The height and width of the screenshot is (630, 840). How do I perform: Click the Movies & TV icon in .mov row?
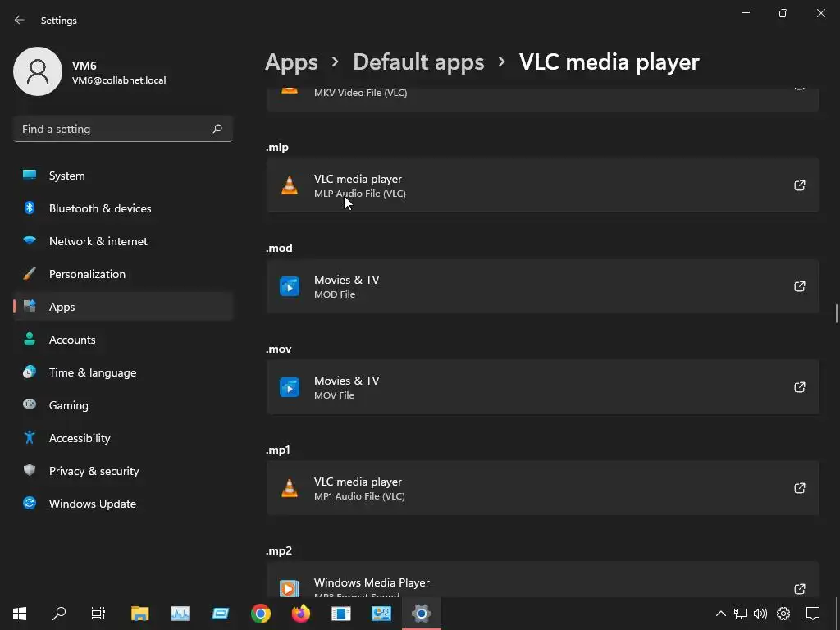[x=290, y=387]
